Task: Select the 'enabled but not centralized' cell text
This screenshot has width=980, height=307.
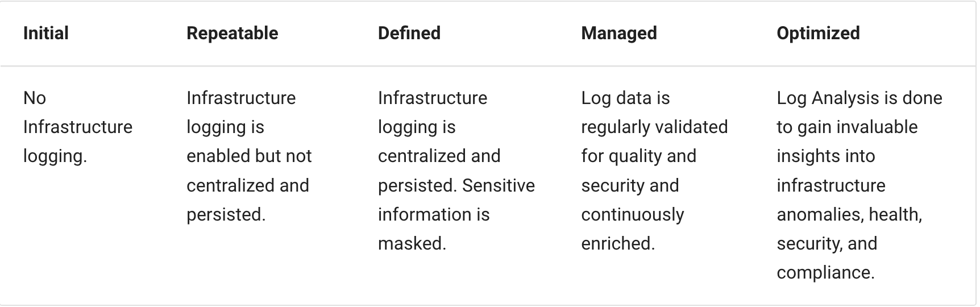Action: pyautogui.click(x=249, y=171)
